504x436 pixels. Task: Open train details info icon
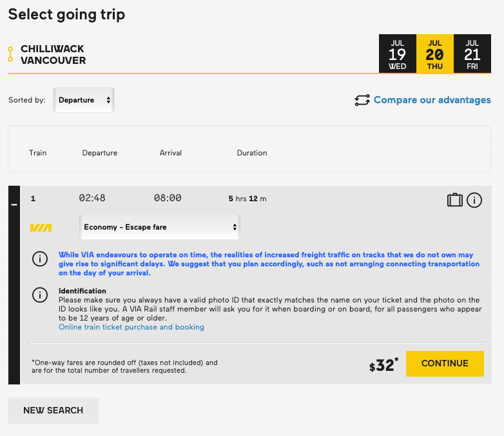coord(474,200)
